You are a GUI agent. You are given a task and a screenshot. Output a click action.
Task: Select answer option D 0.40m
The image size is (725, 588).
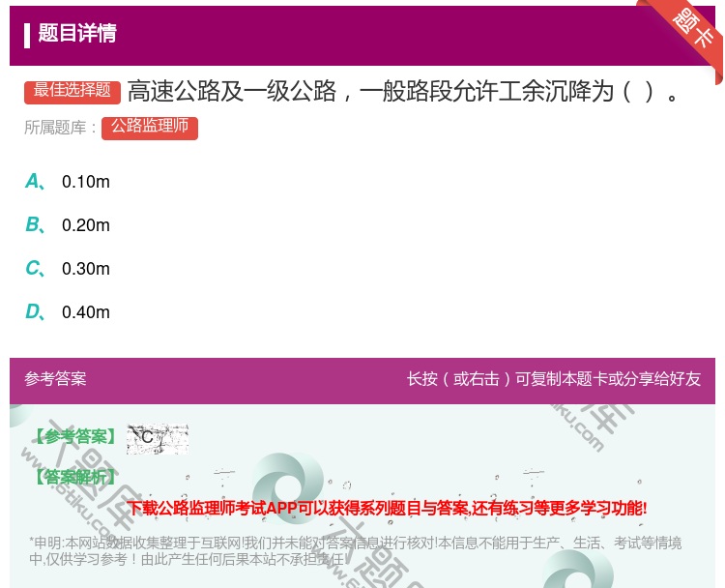[68, 311]
